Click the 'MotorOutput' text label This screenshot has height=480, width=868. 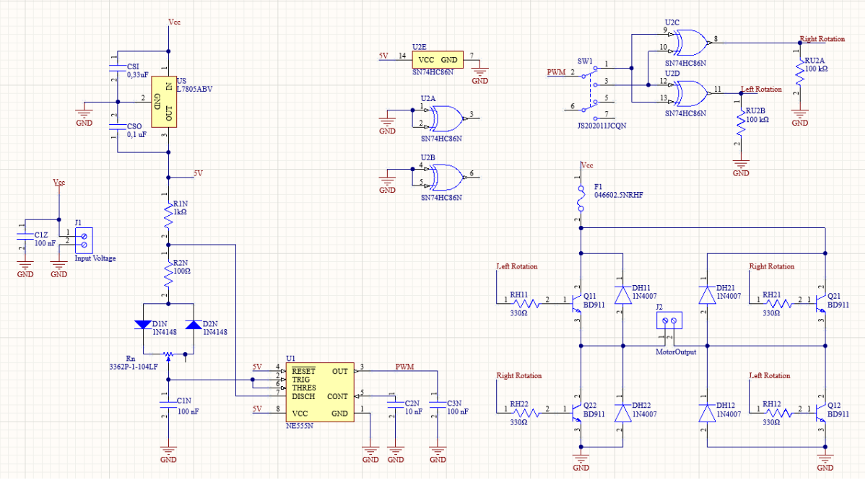coord(676,352)
